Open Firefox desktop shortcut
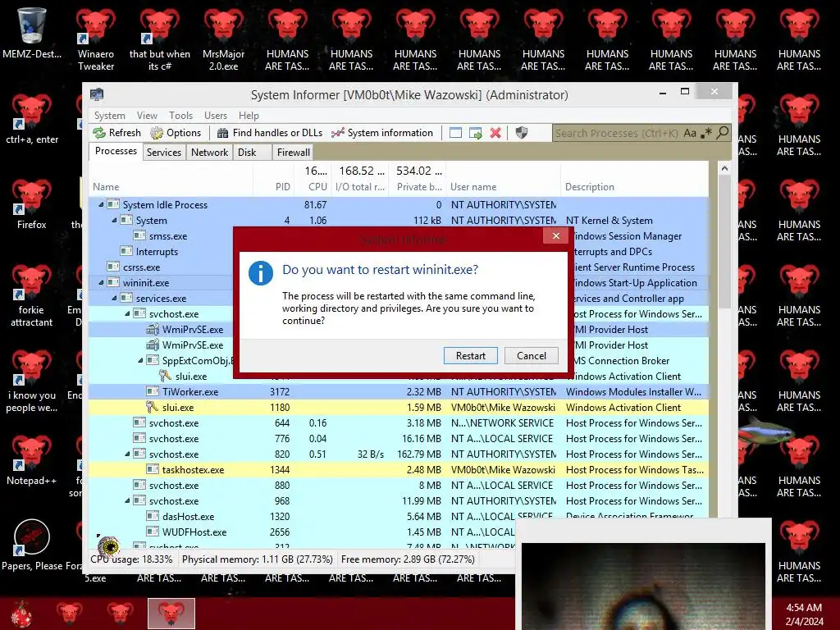Image resolution: width=840 pixels, height=630 pixels. click(32, 204)
